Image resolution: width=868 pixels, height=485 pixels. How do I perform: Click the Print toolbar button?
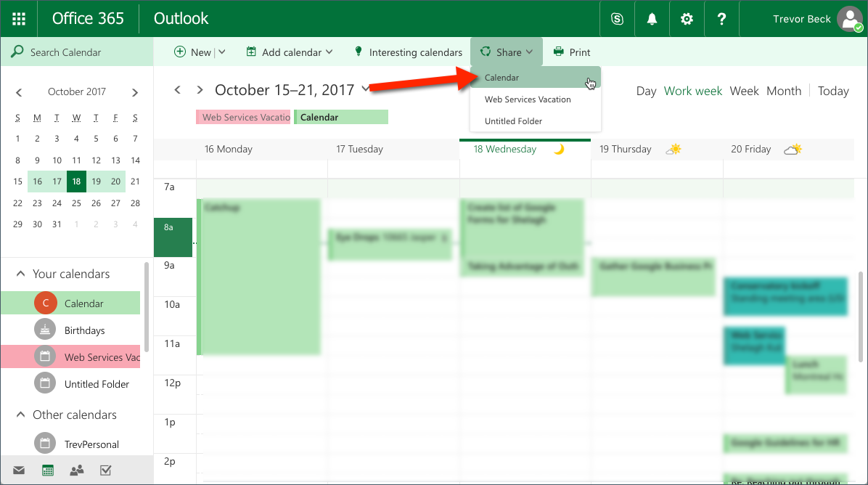tap(572, 52)
